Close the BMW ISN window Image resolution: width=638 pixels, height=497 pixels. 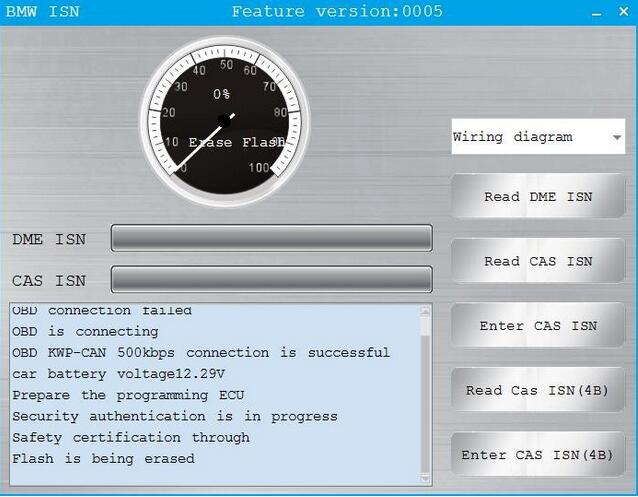(x=623, y=11)
